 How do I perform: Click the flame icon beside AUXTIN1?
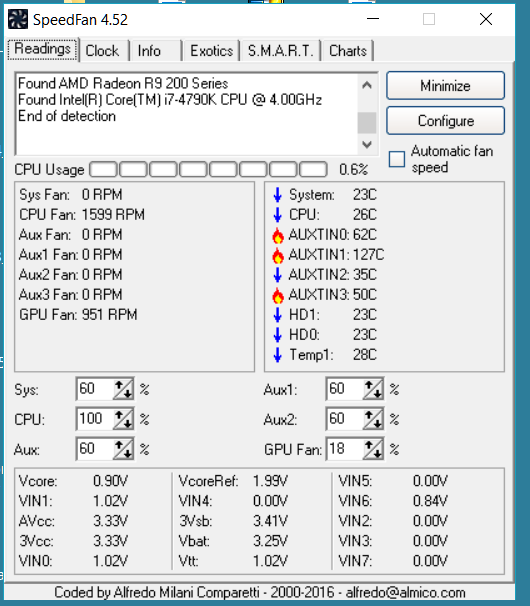(278, 255)
